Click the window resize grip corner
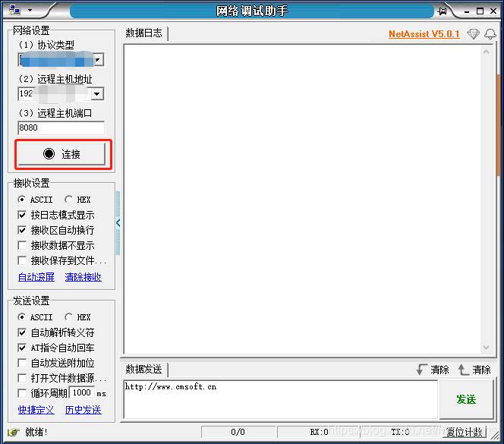 [495, 435]
